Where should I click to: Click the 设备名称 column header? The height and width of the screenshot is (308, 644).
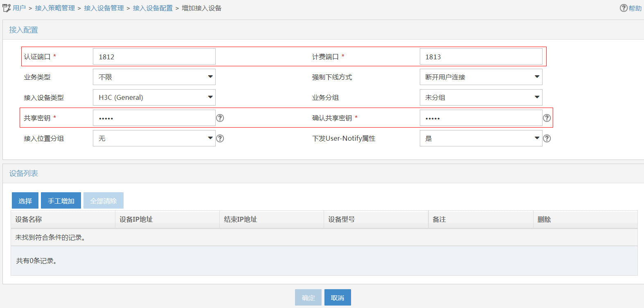pos(63,219)
